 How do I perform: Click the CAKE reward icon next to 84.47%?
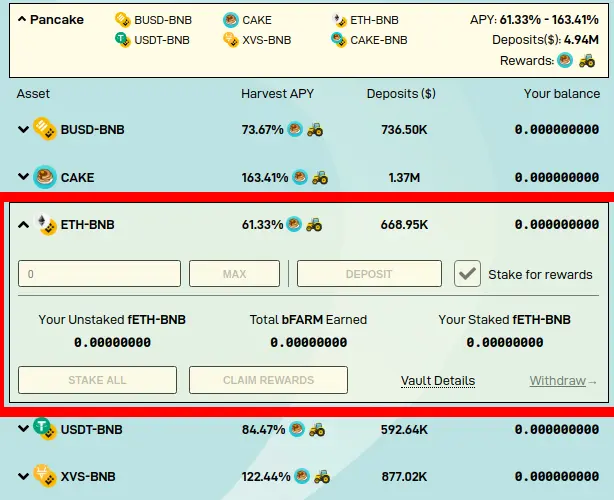tap(297, 430)
